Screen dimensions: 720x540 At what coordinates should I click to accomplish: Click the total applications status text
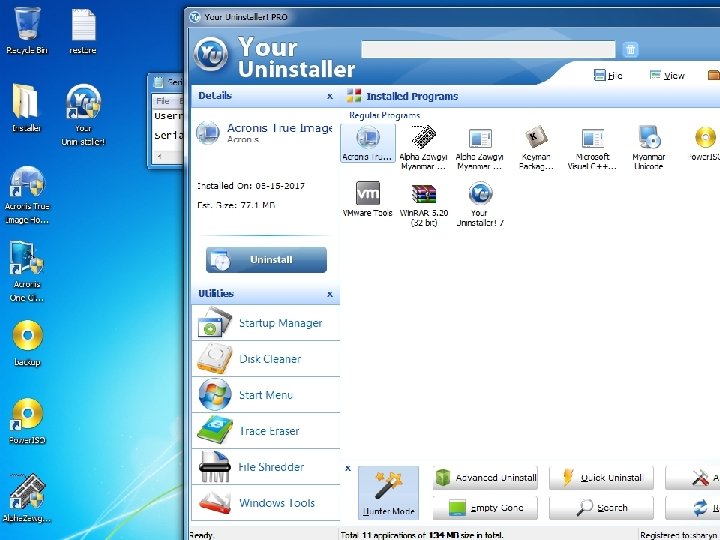(422, 535)
